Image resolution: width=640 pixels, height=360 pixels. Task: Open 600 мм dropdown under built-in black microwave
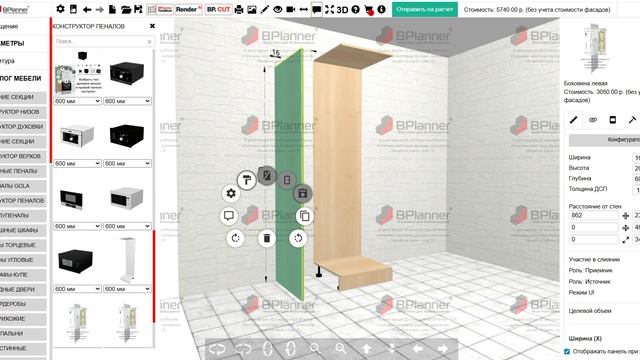pyautogui.click(x=77, y=226)
